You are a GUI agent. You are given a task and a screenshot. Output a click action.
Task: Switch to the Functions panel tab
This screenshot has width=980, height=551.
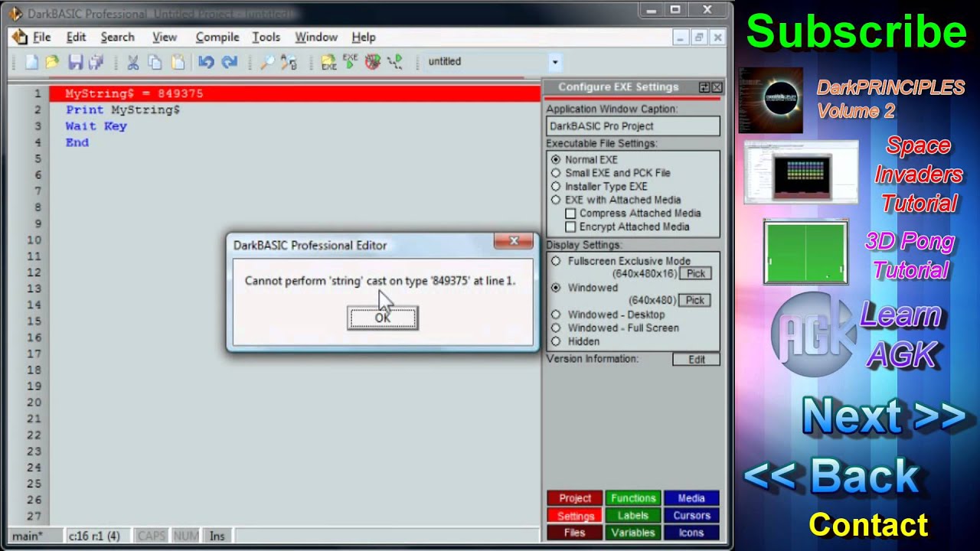tap(633, 498)
